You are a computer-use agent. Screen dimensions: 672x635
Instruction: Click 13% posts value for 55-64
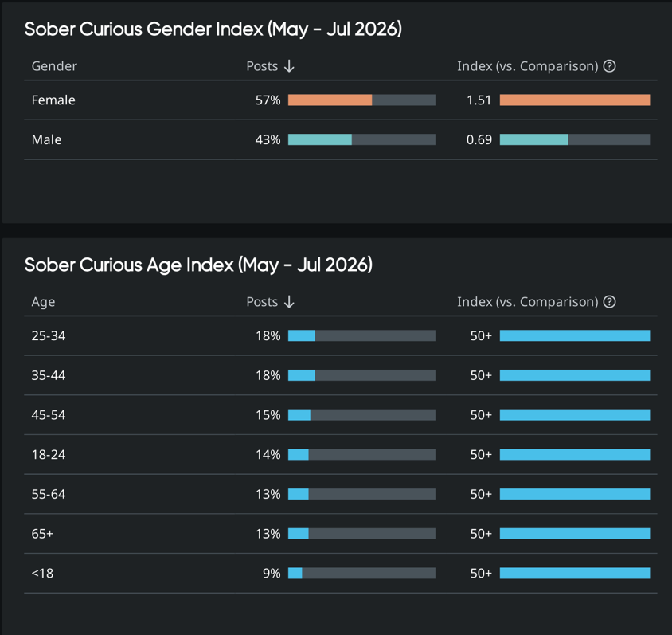pos(268,494)
